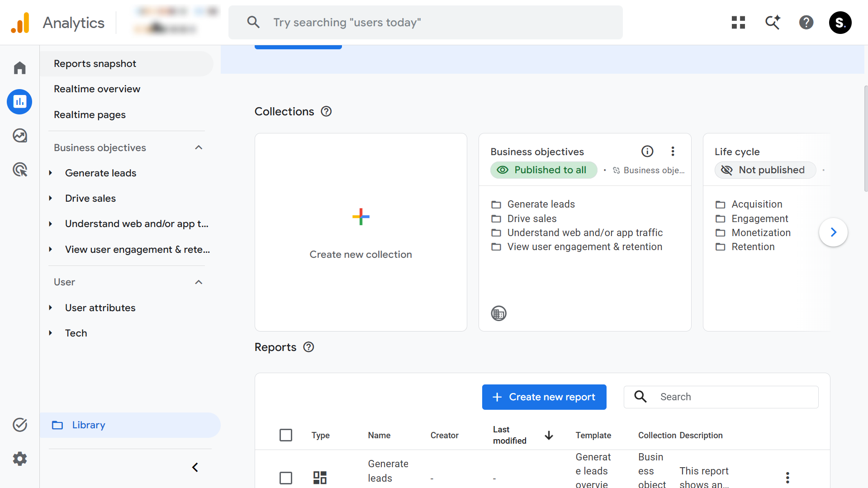
Task: Click the plus icon to create collection
Action: pos(360,217)
